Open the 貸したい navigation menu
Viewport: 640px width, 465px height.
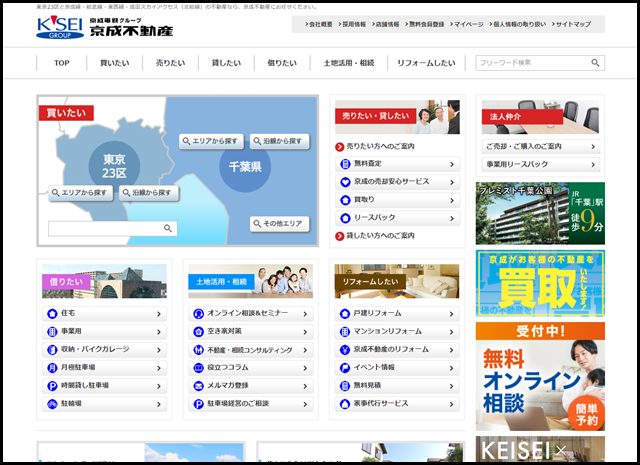click(x=227, y=63)
